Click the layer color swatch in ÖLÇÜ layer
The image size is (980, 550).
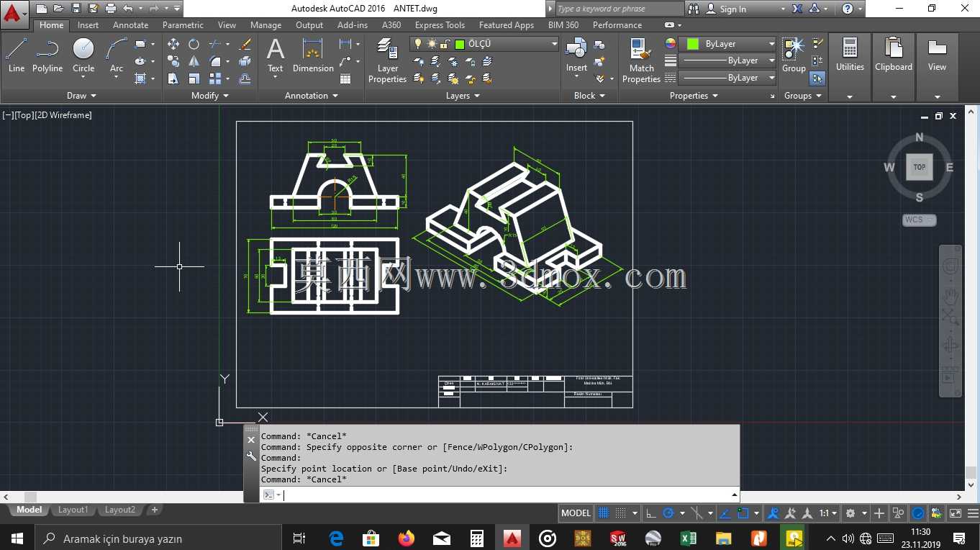tap(460, 44)
